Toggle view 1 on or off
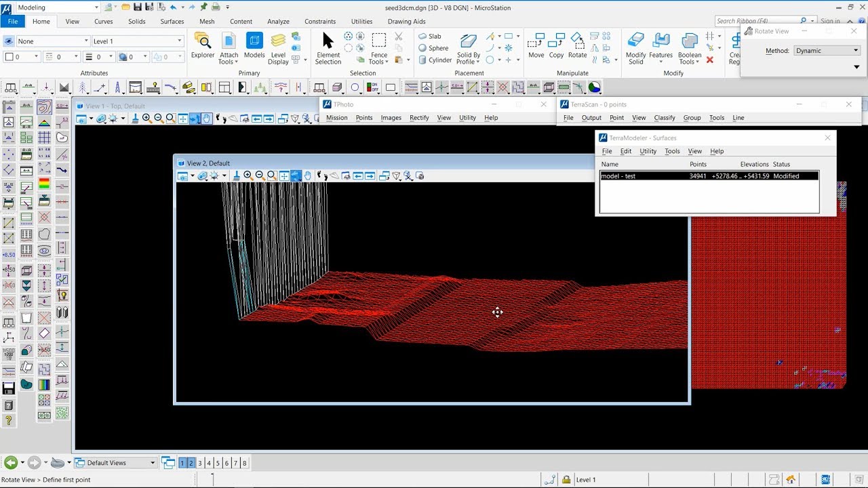The height and width of the screenshot is (488, 868). [182, 463]
